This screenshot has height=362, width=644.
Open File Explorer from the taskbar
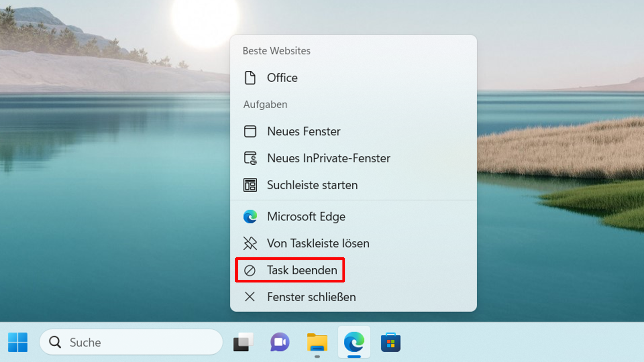(x=317, y=342)
